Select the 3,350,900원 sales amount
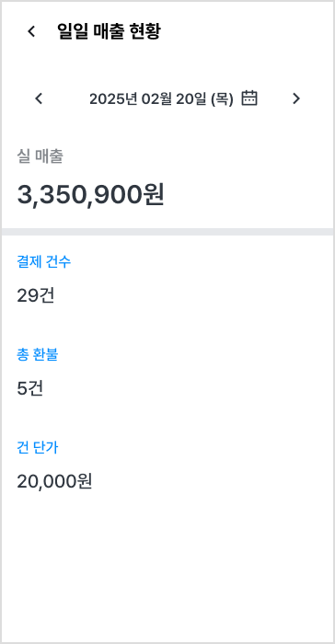 [90, 195]
